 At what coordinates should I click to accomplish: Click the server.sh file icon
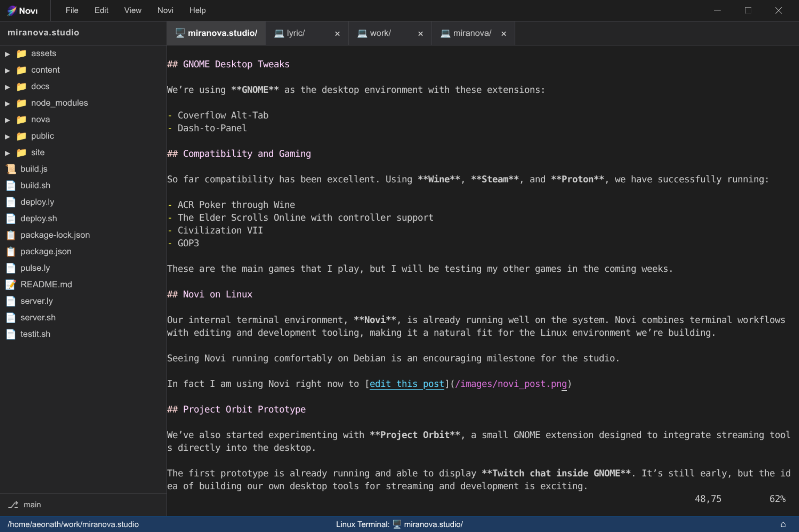click(11, 318)
